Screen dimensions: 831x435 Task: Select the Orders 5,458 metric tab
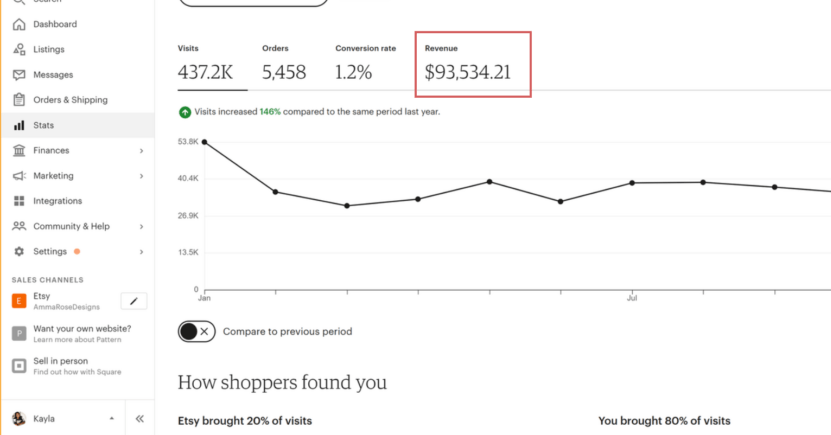pyautogui.click(x=284, y=64)
